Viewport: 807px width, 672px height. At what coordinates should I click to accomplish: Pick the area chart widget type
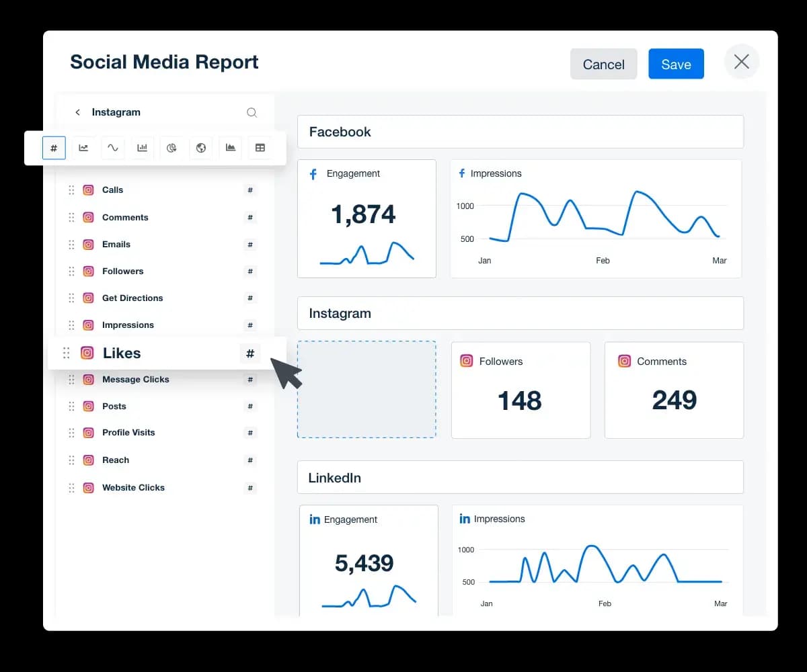231,148
